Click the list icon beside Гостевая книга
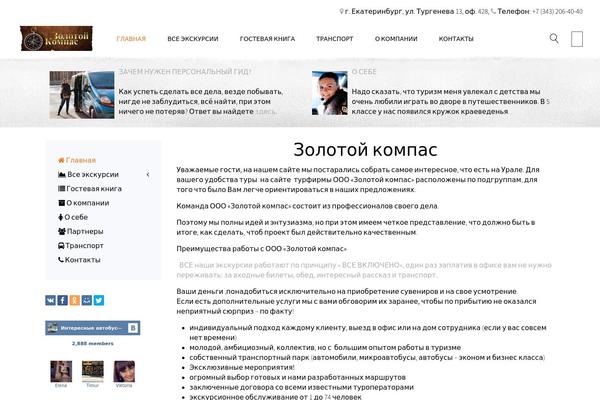This screenshot has width=600, height=400. (x=61, y=189)
